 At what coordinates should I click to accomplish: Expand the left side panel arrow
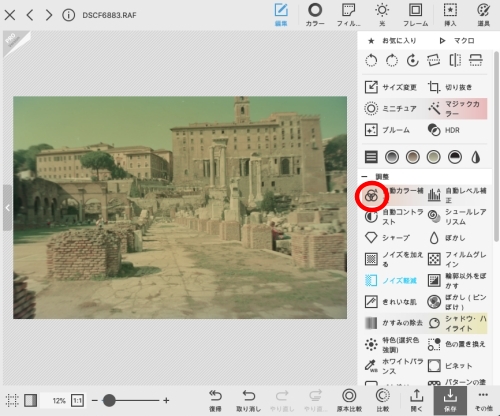coord(7,208)
